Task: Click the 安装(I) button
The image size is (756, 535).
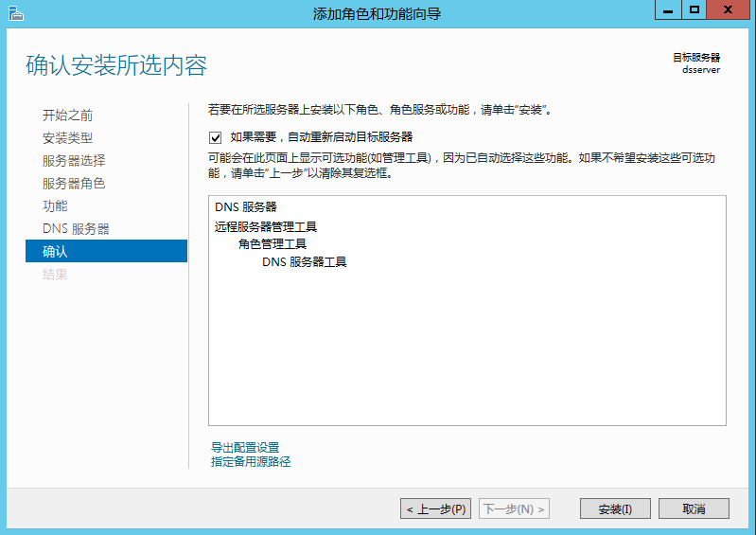Action: (615, 509)
